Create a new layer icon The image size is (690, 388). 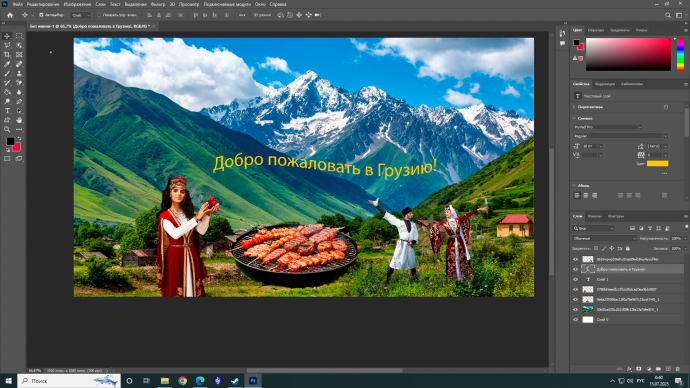[668, 369]
